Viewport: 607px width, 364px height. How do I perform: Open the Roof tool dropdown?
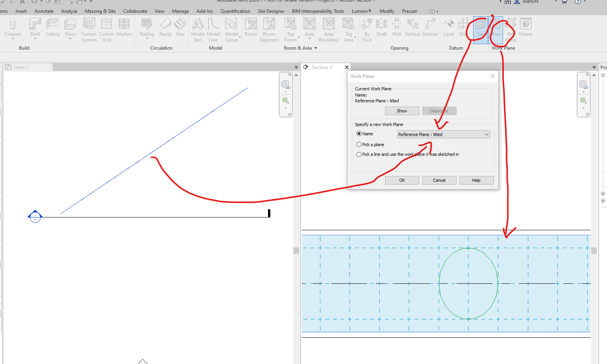(35, 39)
